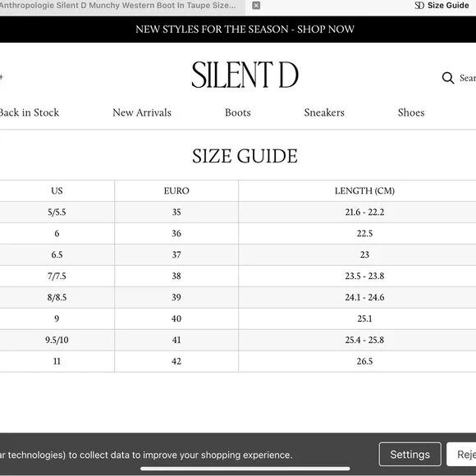The width and height of the screenshot is (476, 476).
Task: Open the Sneakers category
Action: (x=324, y=112)
